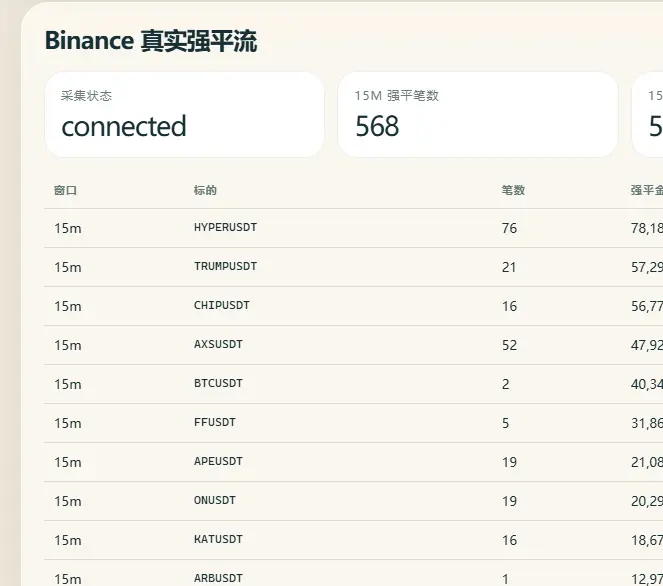Select the BTCUSDT symbol entry
This screenshot has height=586, width=663.
tap(218, 383)
